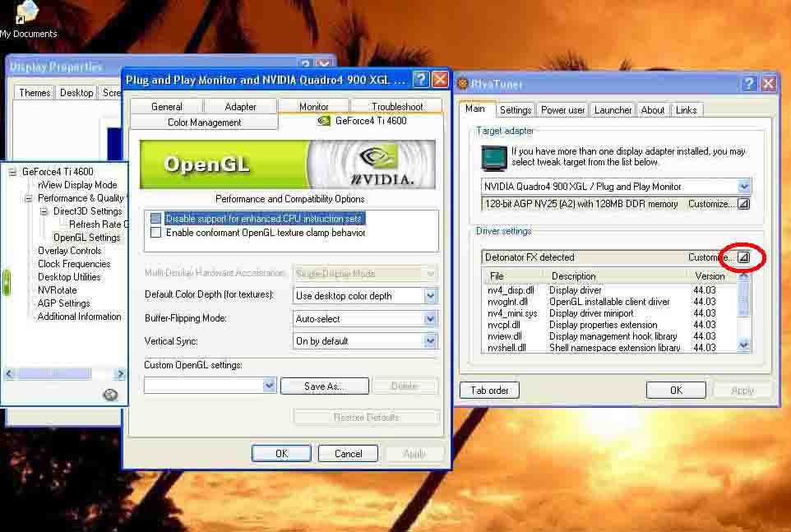The height and width of the screenshot is (532, 791).
Task: Open RivaTuner Links tab
Action: pyautogui.click(x=686, y=110)
